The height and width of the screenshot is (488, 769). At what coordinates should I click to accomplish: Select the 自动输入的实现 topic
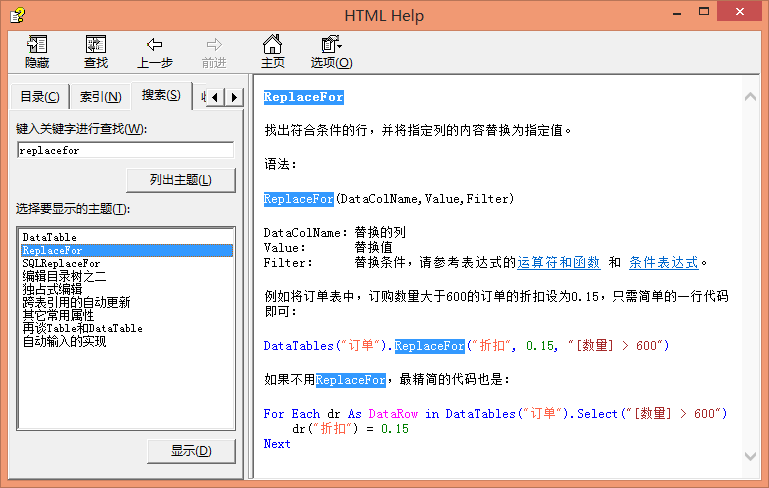click(64, 341)
